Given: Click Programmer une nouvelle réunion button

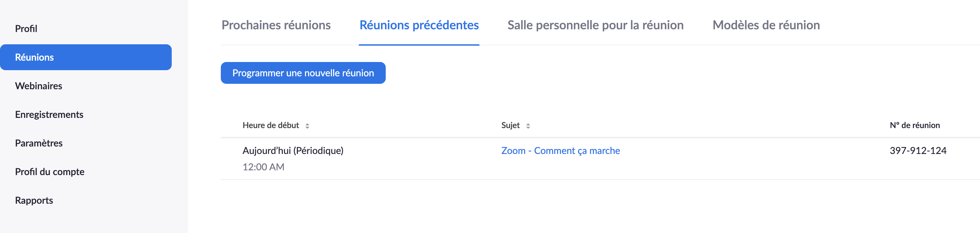Looking at the screenshot, I should [x=303, y=73].
